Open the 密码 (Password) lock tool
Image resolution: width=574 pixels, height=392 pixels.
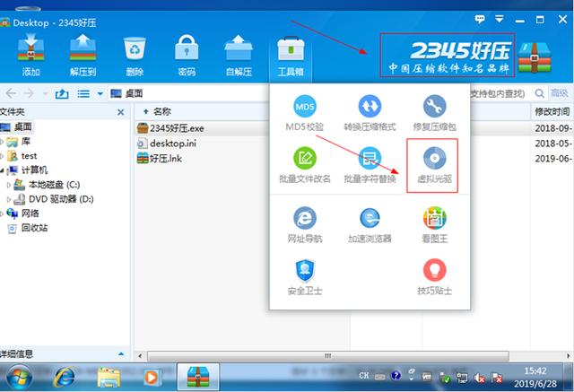tap(187, 52)
